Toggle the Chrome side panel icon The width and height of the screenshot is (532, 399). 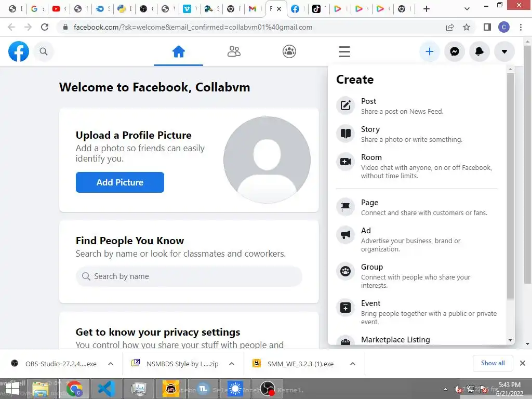point(487,27)
